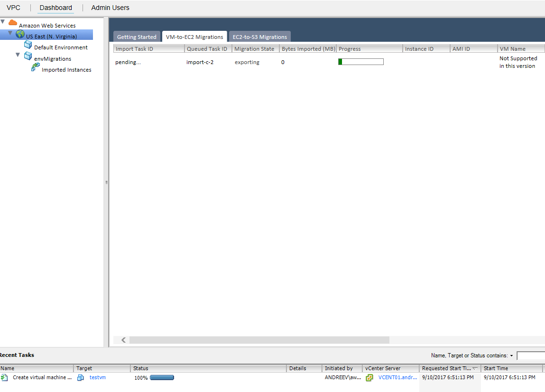Click the Amazon Web Services cloud icon
This screenshot has width=545, height=392.
[x=12, y=23]
